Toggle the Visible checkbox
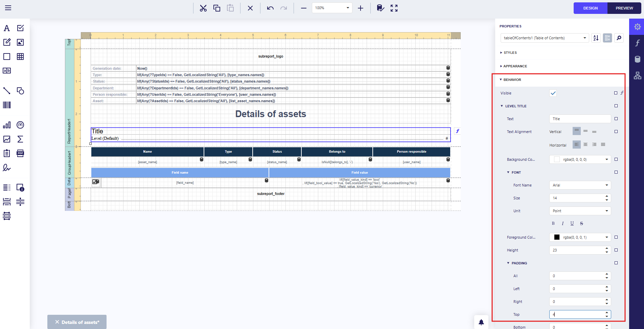 click(553, 93)
